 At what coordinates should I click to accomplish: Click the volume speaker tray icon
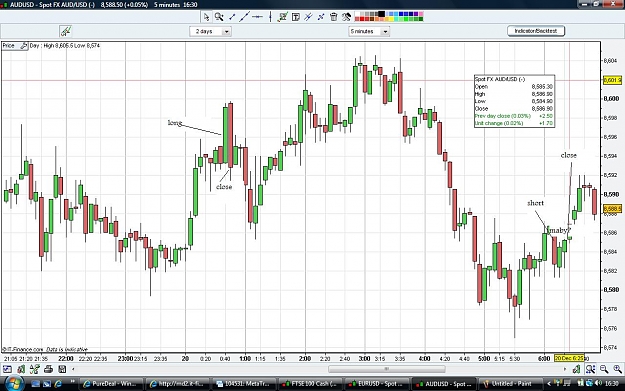pyautogui.click(x=598, y=383)
